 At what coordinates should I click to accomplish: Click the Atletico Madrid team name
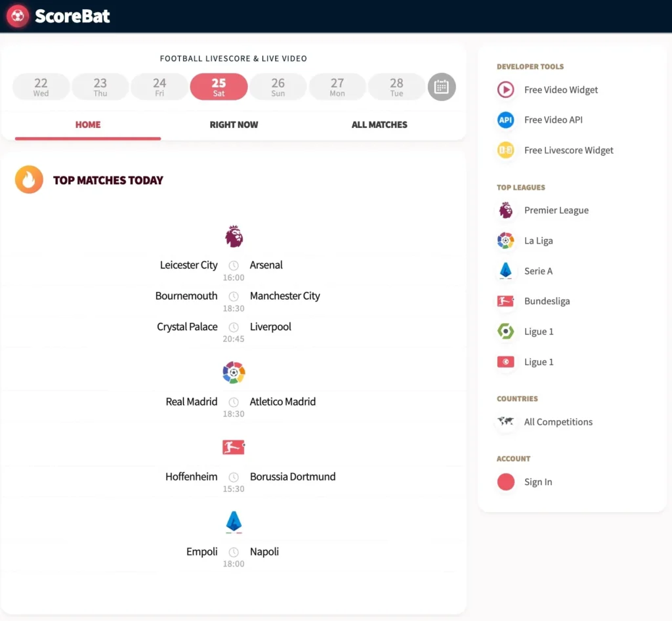(x=282, y=402)
